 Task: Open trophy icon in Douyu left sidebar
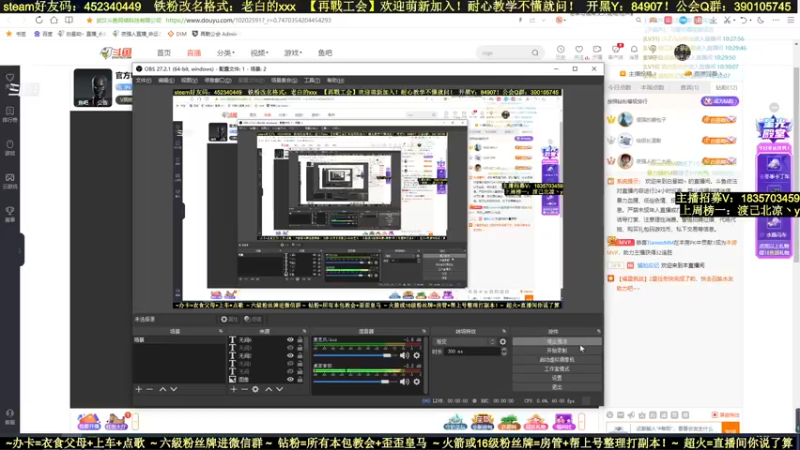(x=10, y=211)
